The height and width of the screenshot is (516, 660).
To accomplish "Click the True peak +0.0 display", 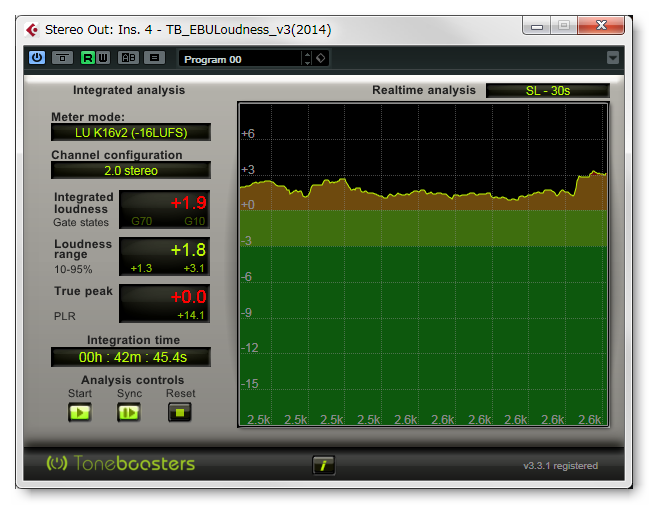I will tap(165, 303).
